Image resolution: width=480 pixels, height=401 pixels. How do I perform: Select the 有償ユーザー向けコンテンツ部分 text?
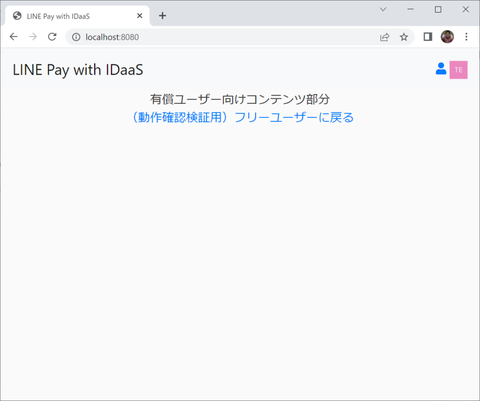click(240, 99)
